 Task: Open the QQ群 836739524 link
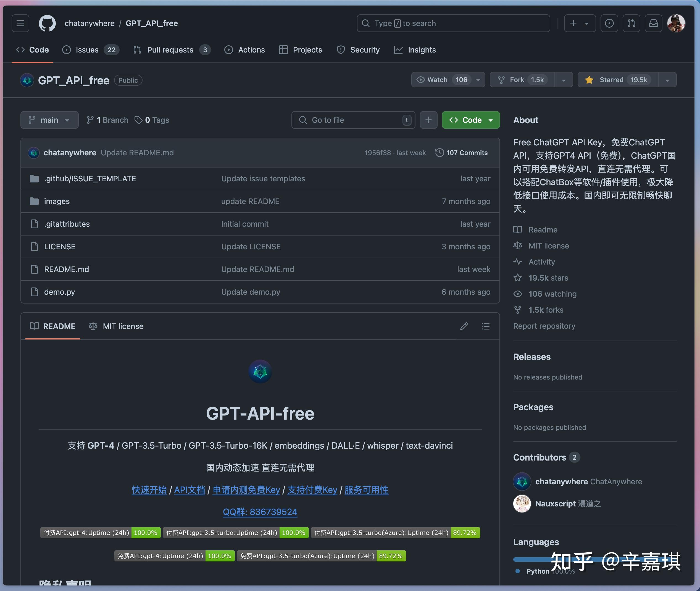pyautogui.click(x=260, y=512)
